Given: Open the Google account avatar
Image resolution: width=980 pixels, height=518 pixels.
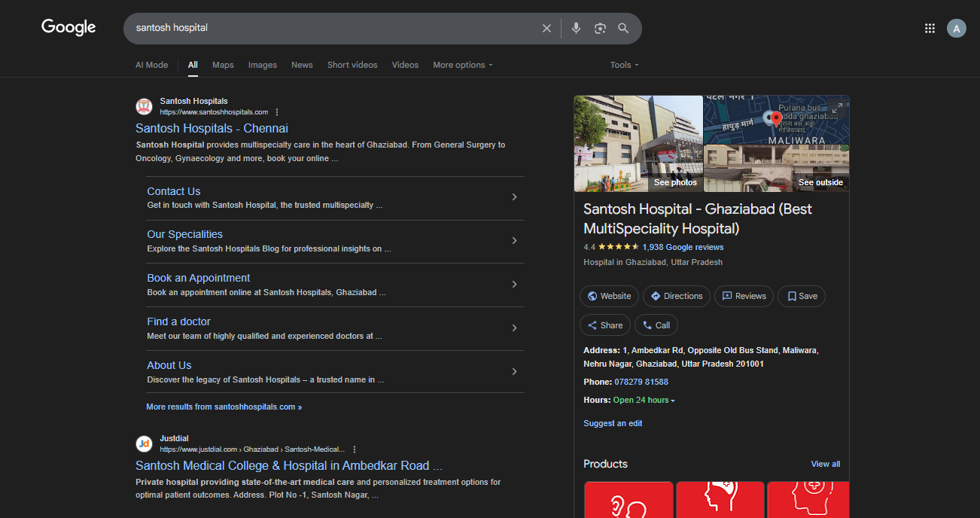Looking at the screenshot, I should [956, 29].
